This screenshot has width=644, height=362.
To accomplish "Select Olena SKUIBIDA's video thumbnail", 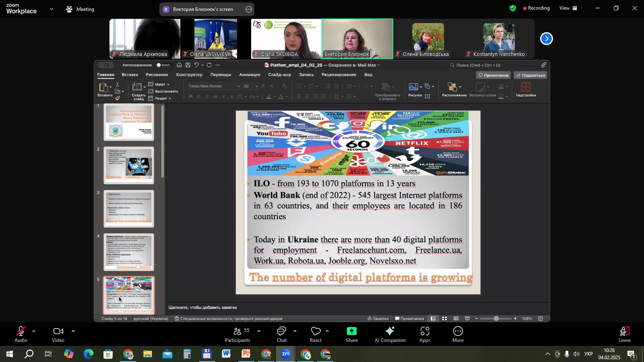I will [x=286, y=39].
